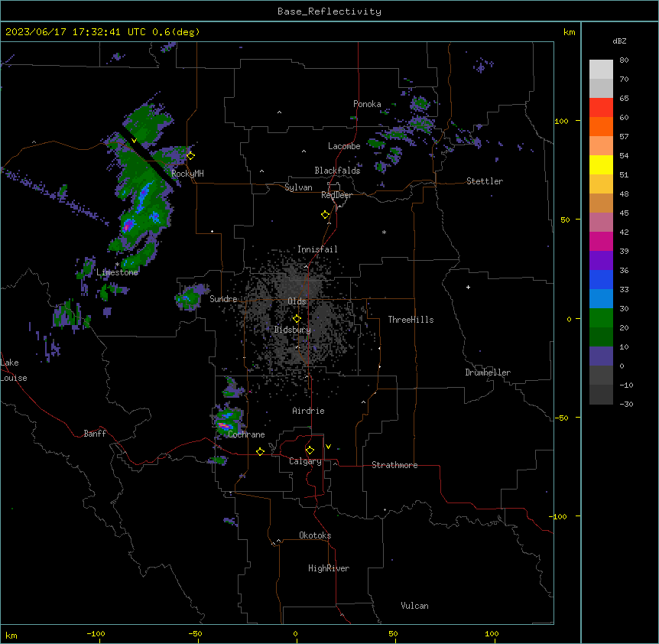Click the yellow diamond marker beside RockyMH
Image resolution: width=659 pixels, height=644 pixels.
click(x=190, y=155)
